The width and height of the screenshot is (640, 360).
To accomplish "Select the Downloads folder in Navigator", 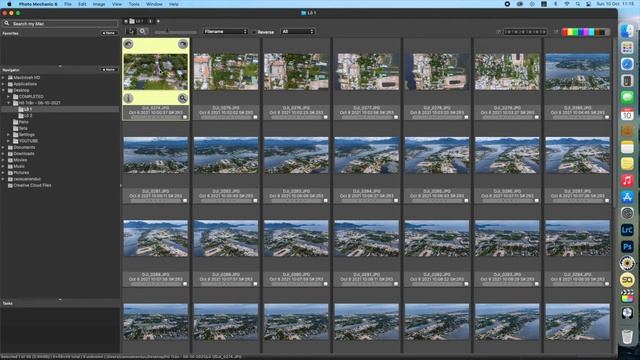I will click(24, 153).
